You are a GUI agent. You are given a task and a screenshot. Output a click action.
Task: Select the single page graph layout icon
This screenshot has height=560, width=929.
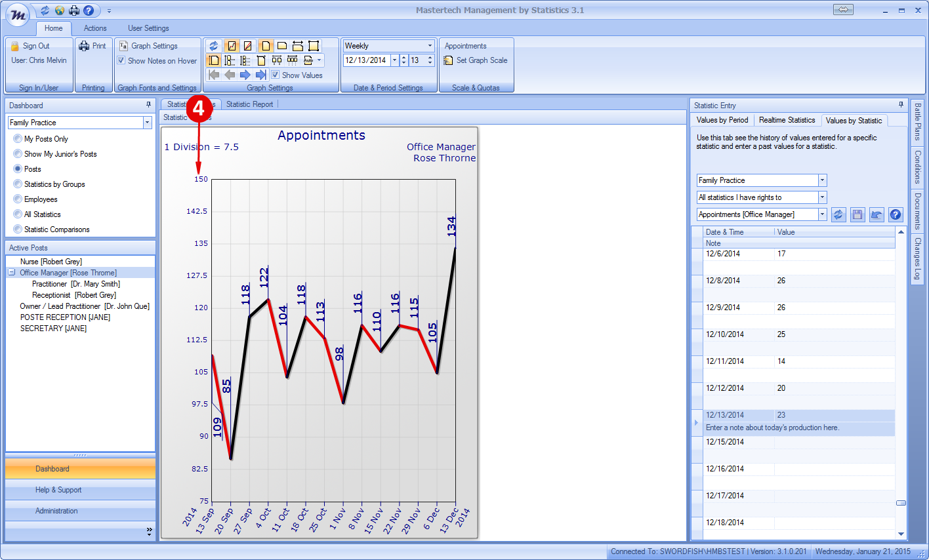(266, 46)
